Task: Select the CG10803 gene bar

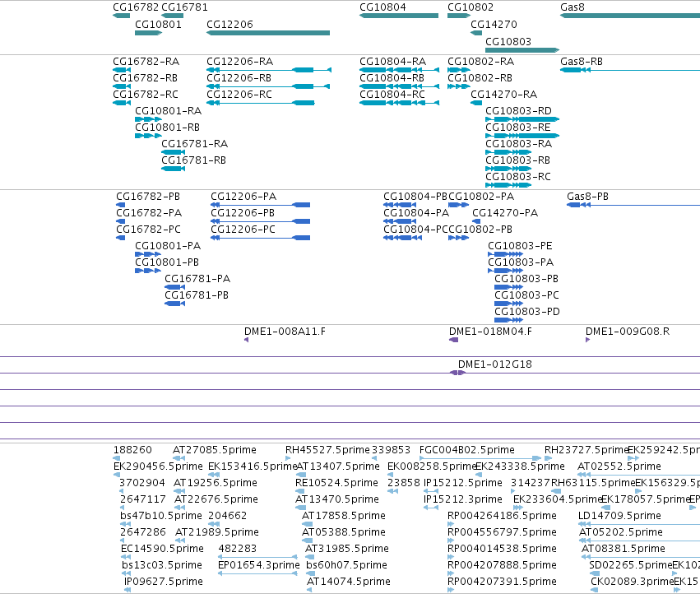Action: [x=522, y=50]
